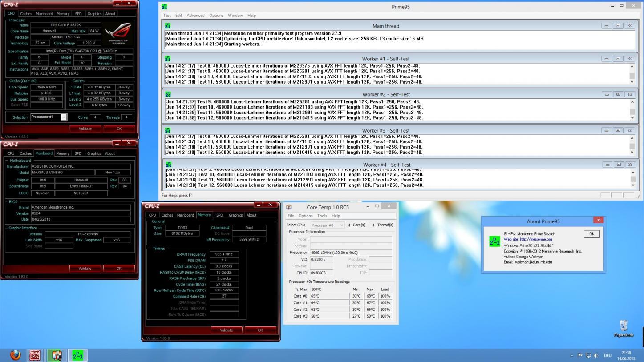
Task: Click Validate in the Mainboard window
Action: tap(85, 269)
